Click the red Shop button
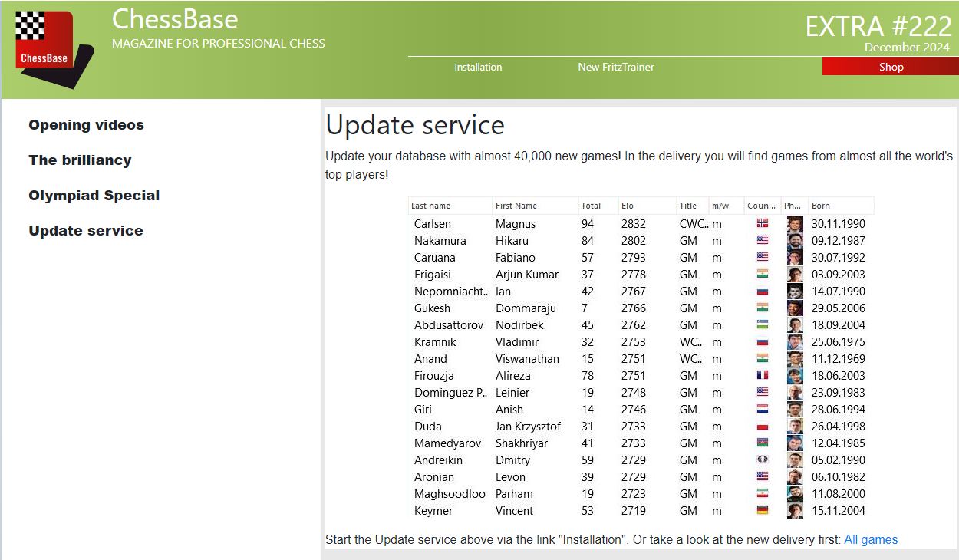The image size is (959, 560). click(890, 67)
